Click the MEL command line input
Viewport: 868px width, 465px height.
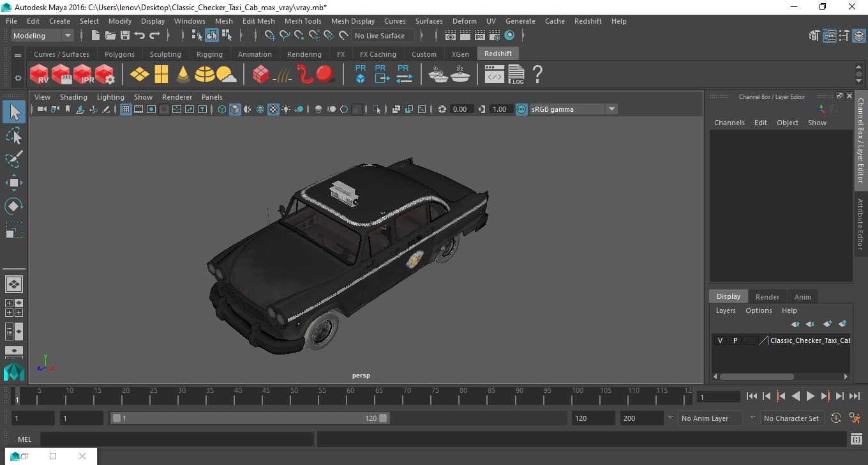click(176, 439)
